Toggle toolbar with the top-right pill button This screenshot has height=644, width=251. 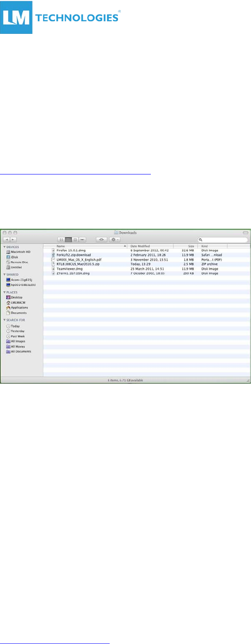pyautogui.click(x=245, y=233)
